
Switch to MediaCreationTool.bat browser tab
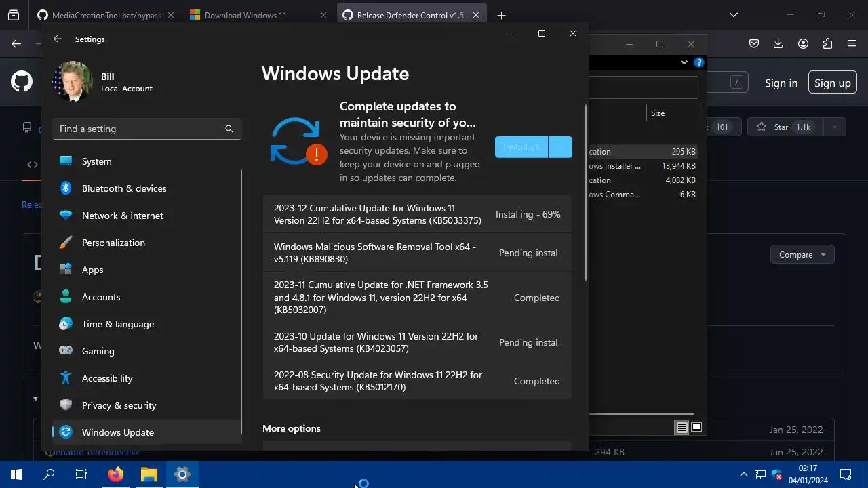(x=104, y=15)
